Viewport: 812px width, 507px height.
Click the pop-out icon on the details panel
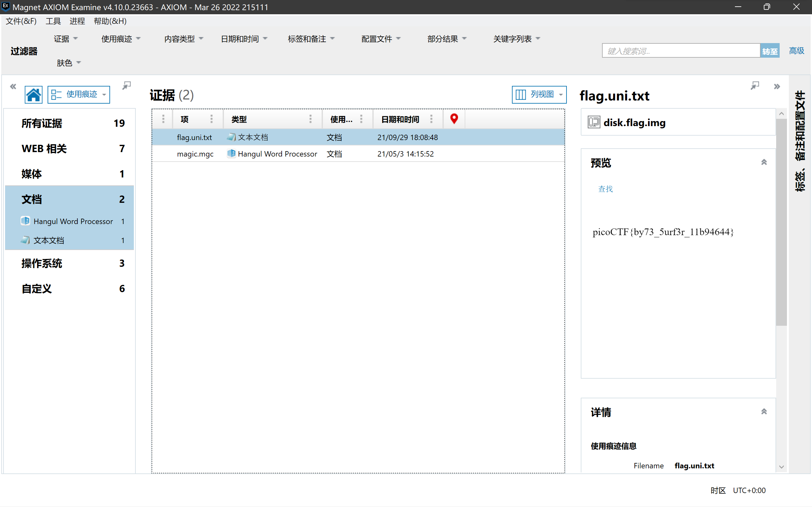pos(755,86)
